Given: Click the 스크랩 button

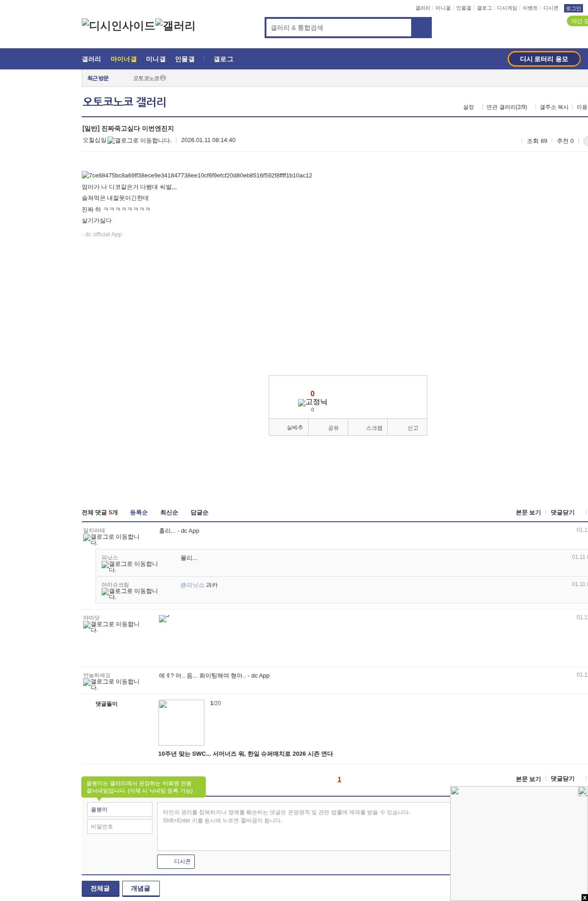Looking at the screenshot, I should pos(368,428).
